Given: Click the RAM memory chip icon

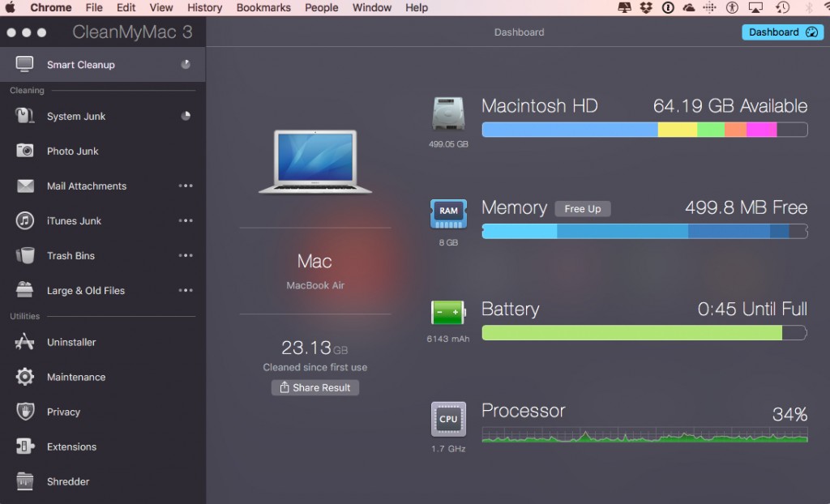Looking at the screenshot, I should pos(447,213).
